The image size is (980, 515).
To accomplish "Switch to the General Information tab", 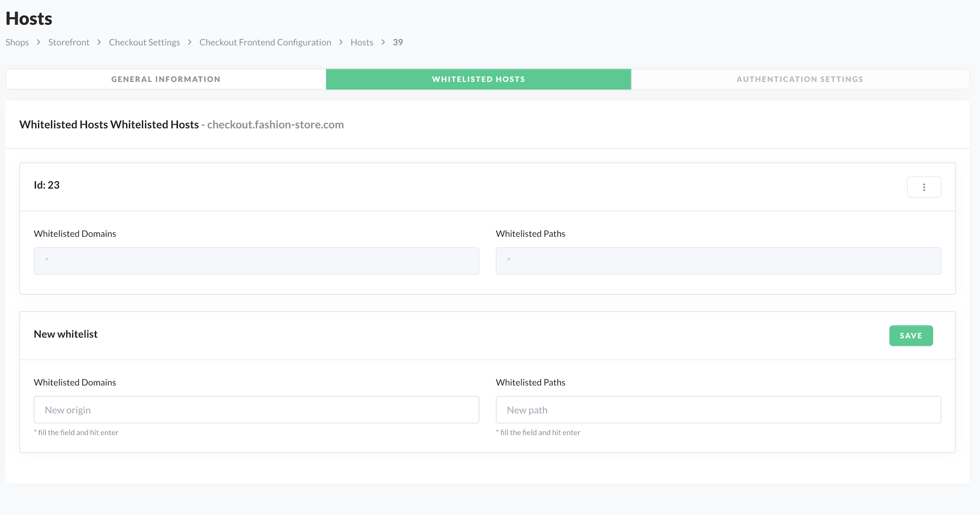I will coord(166,79).
